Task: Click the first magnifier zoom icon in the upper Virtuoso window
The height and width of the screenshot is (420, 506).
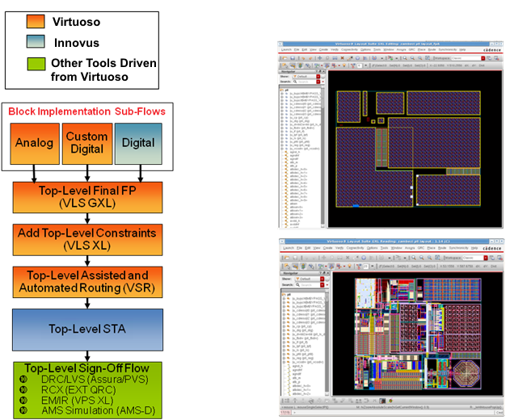Action: pos(405,58)
